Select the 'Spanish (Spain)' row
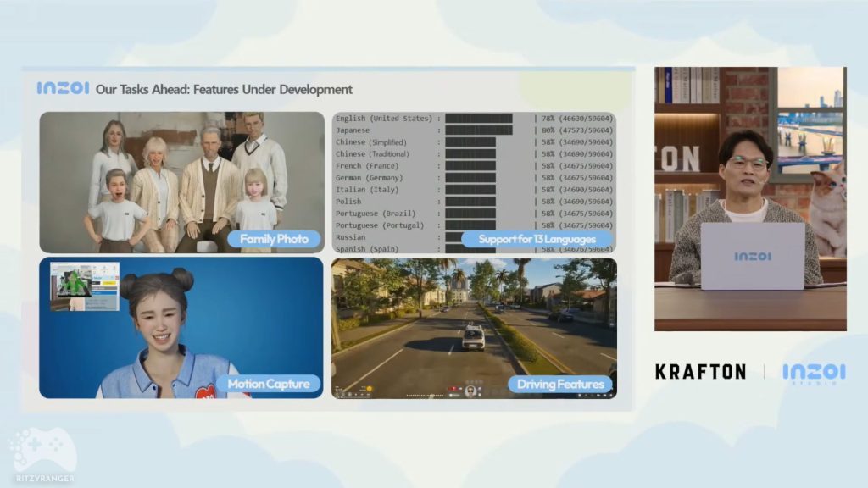Screen dimensions: 868x488 click(474, 249)
